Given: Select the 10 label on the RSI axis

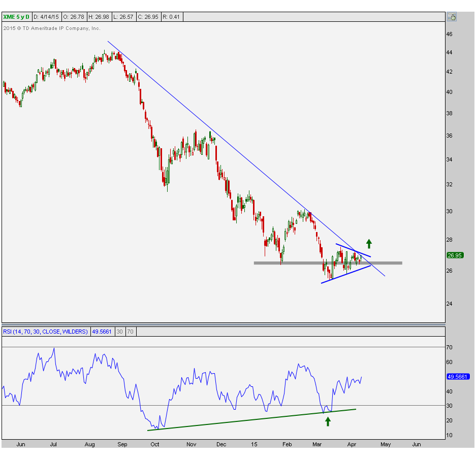Looking at the screenshot, I should coord(449,435).
